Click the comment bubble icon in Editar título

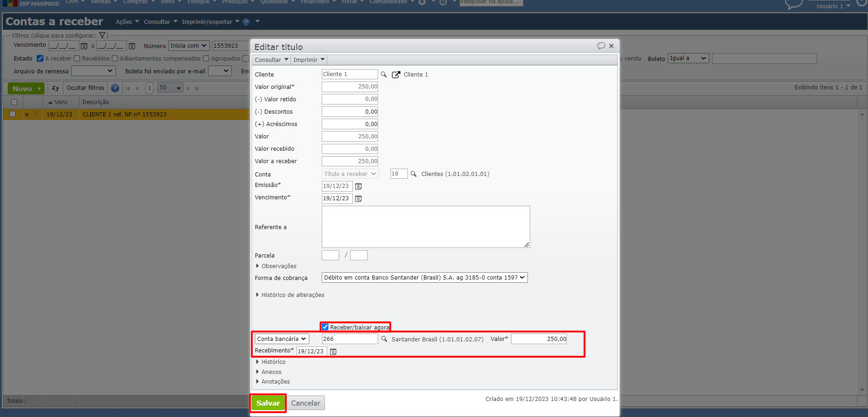click(x=601, y=46)
